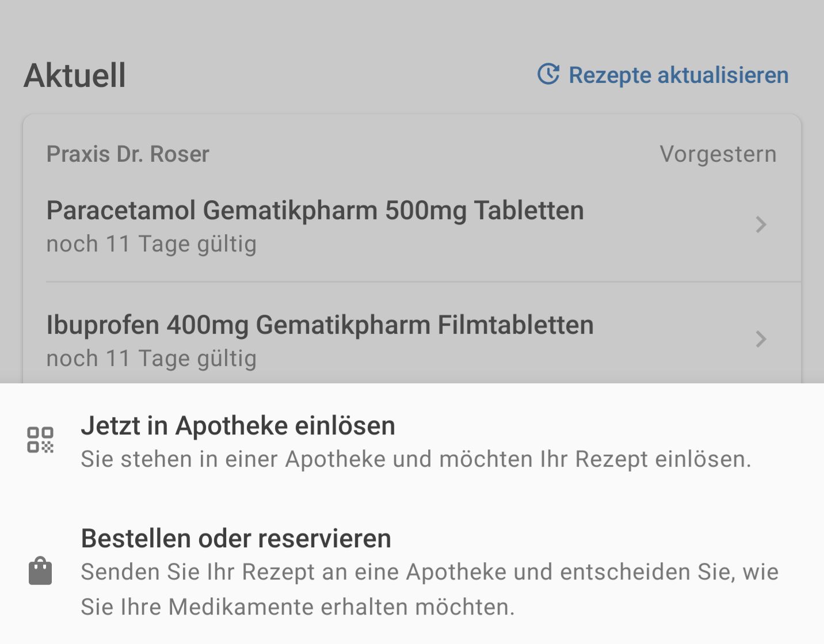Click the Rezepte aktualisieren link text
The height and width of the screenshot is (644, 824).
(678, 75)
